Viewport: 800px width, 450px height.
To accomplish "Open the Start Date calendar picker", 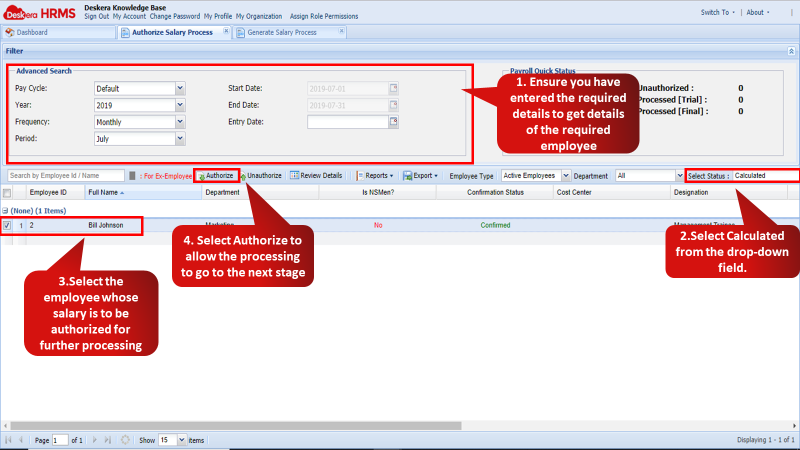I will 393,88.
